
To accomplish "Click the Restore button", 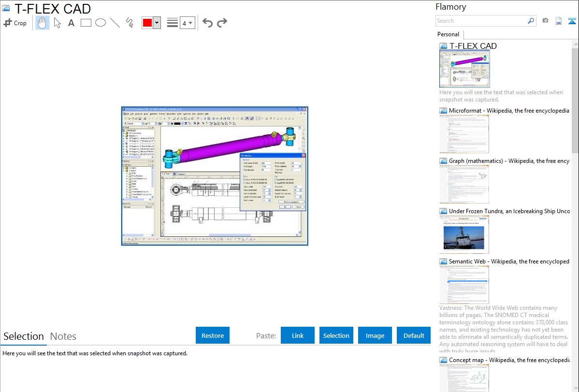I will pyautogui.click(x=213, y=335).
